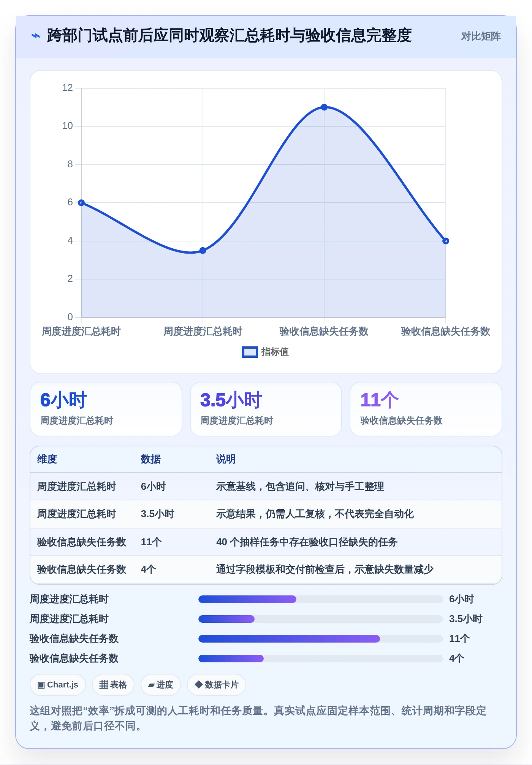Click the row text 示意基线，包含追问、核对与手工整理
This screenshot has width=532, height=765.
click(x=300, y=487)
